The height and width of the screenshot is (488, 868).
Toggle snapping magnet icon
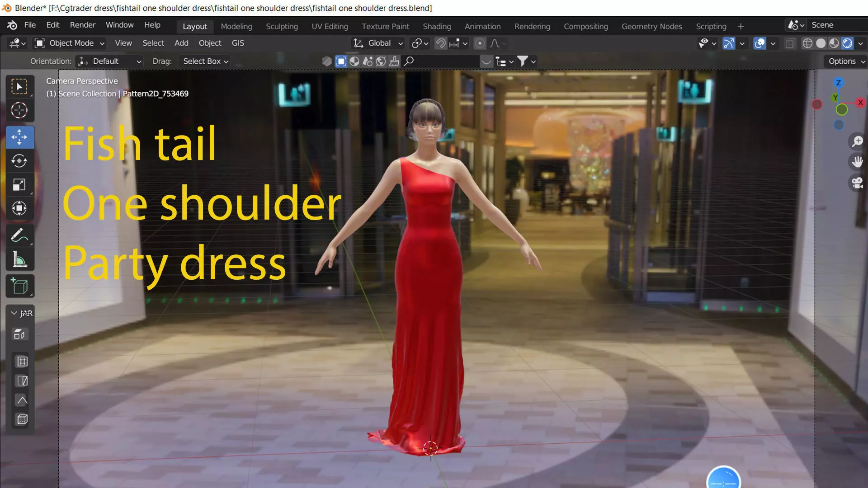tap(440, 43)
